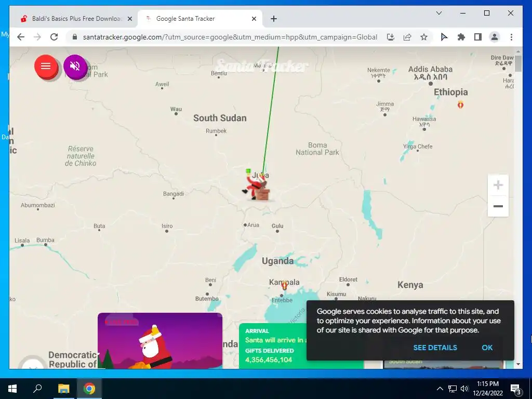Go back to the previous page

pos(21,37)
